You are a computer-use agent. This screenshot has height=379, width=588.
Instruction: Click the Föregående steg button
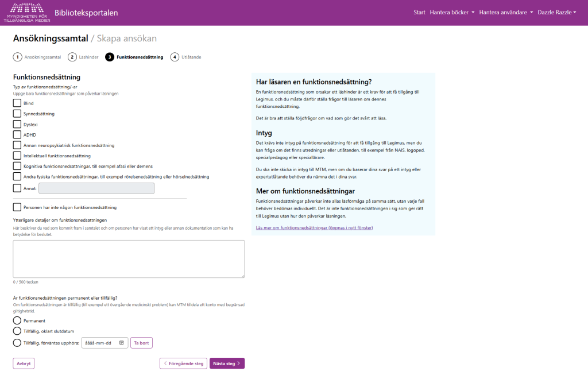coord(183,363)
